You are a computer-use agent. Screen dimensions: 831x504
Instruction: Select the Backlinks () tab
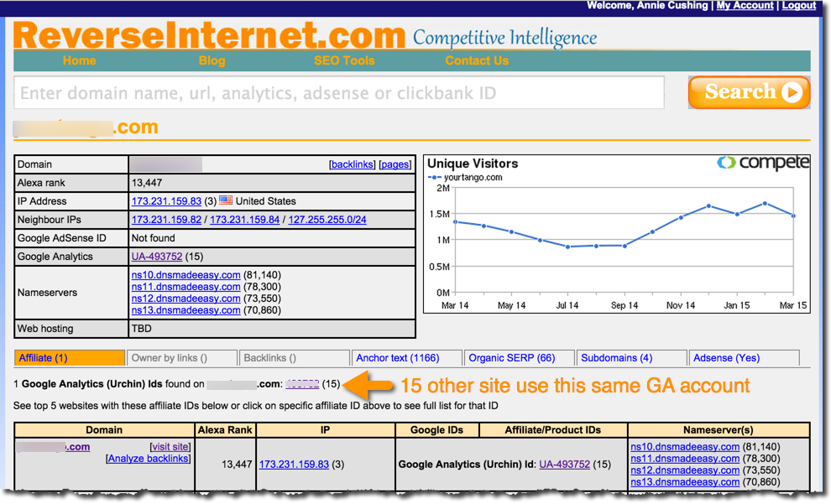click(x=294, y=358)
